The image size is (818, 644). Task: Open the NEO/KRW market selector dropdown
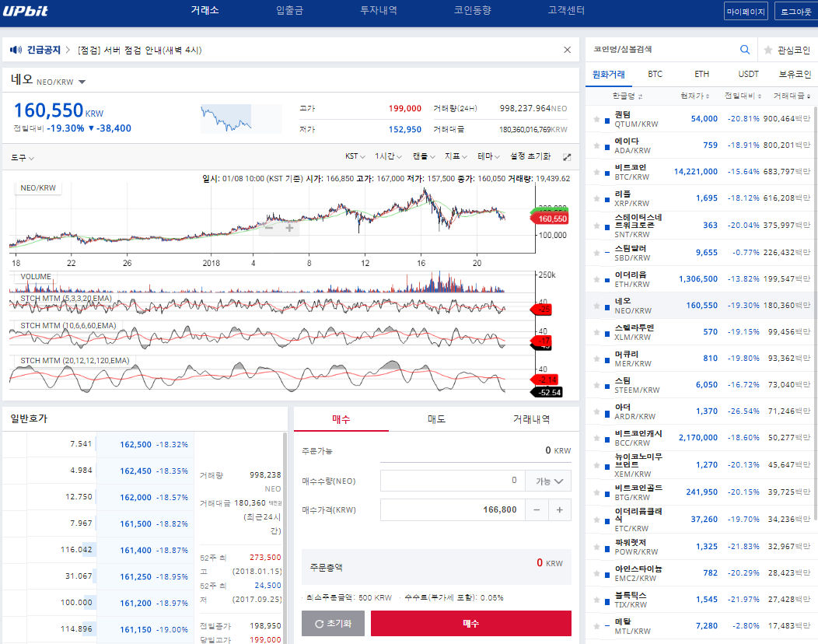(82, 82)
